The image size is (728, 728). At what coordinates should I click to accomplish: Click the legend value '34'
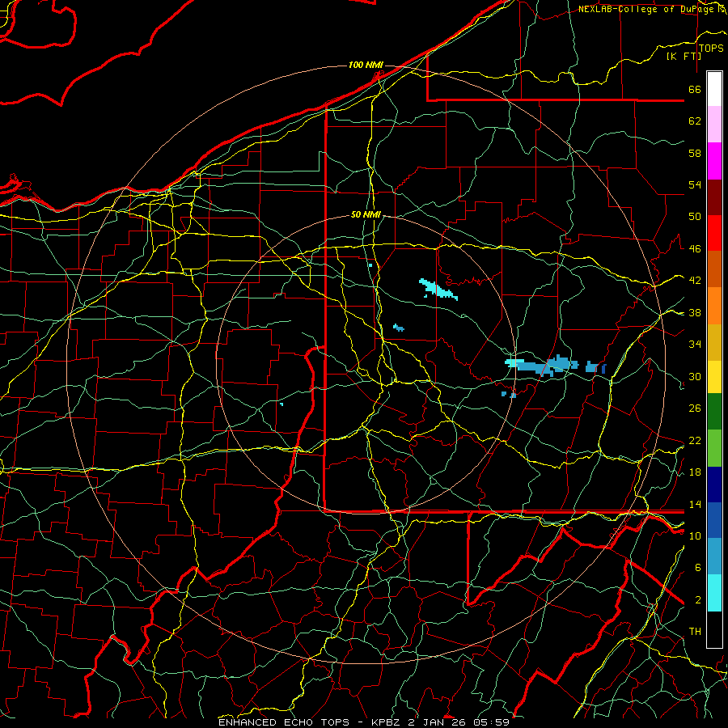coord(695,345)
